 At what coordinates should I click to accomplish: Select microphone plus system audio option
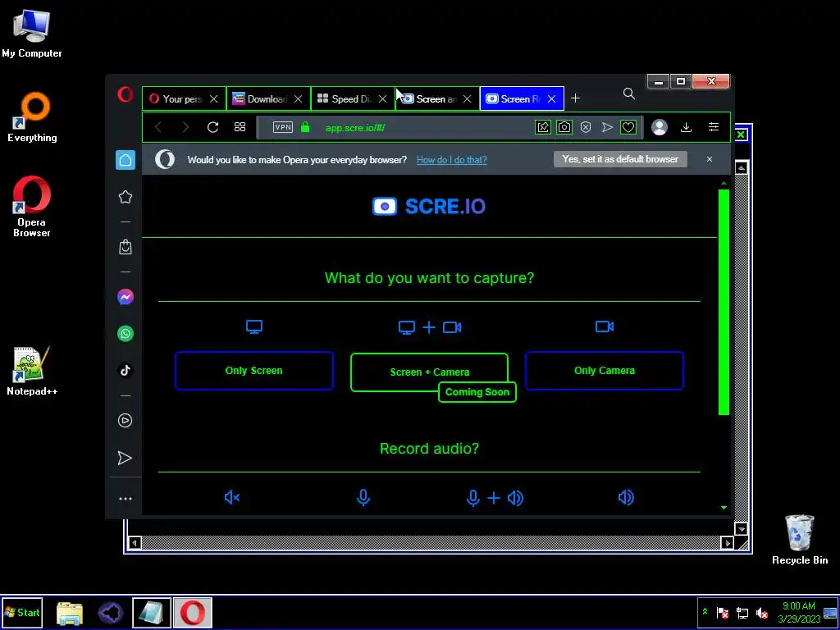[494, 498]
